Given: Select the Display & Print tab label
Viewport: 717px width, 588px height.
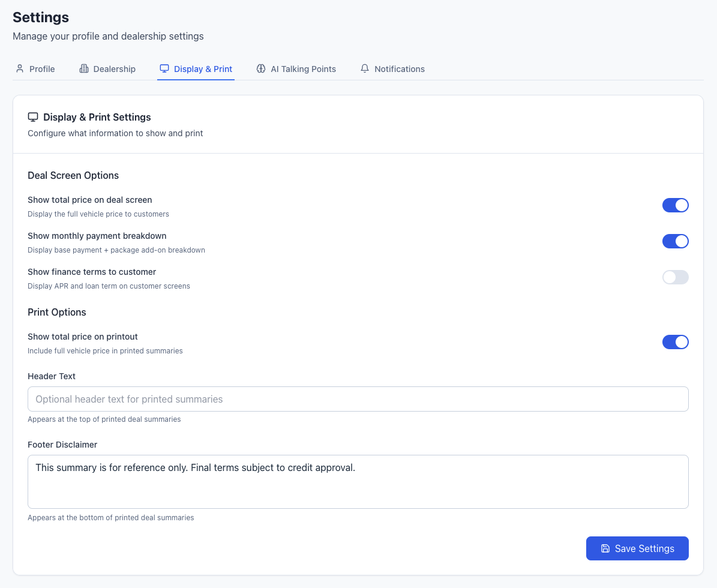Looking at the screenshot, I should [203, 69].
